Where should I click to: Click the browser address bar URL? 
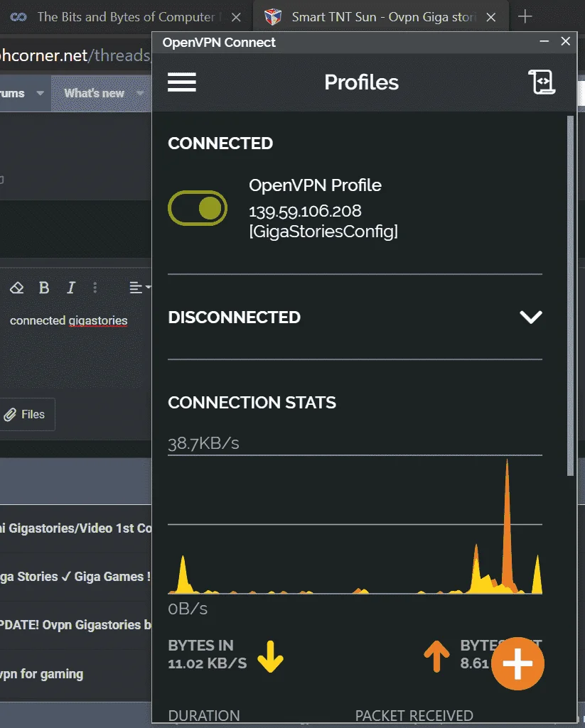tap(75, 55)
